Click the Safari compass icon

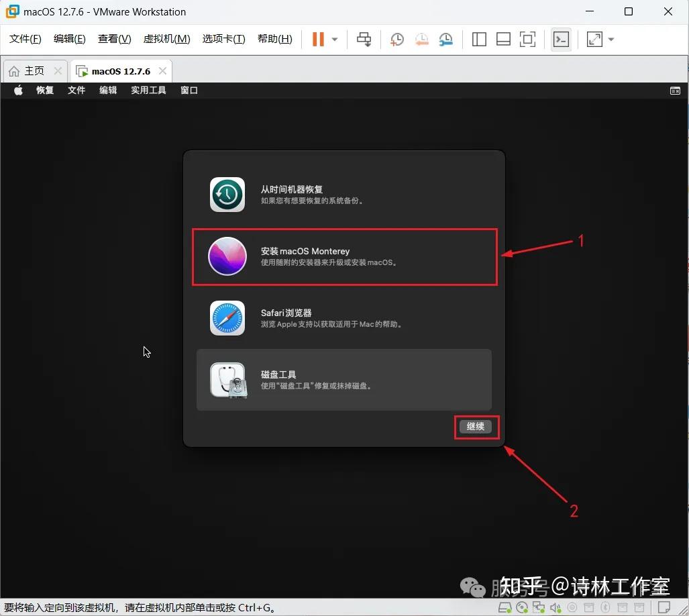227,318
